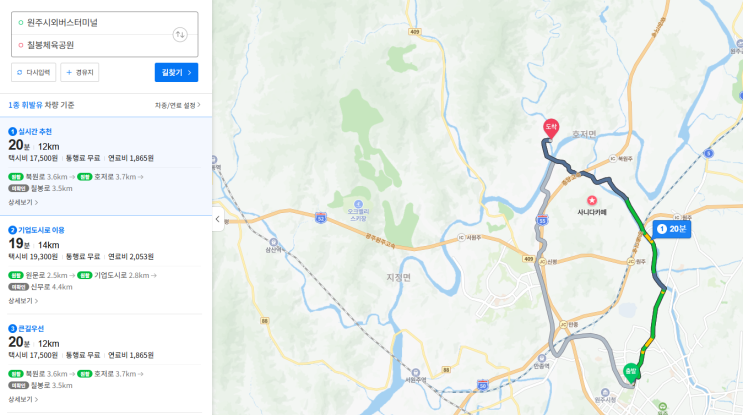Click the 사니다카페 star marker on map
This screenshot has height=415, width=743.
pyautogui.click(x=591, y=200)
